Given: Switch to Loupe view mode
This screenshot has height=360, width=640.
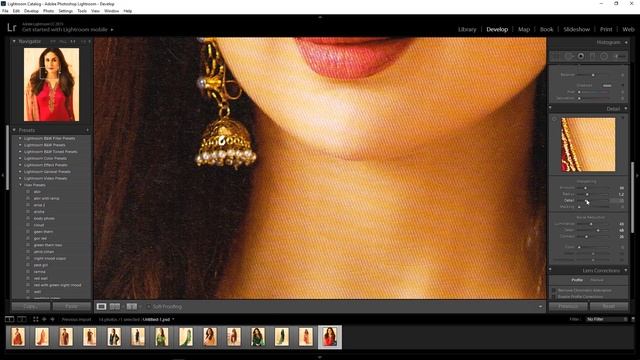Looking at the screenshot, I should [101, 307].
